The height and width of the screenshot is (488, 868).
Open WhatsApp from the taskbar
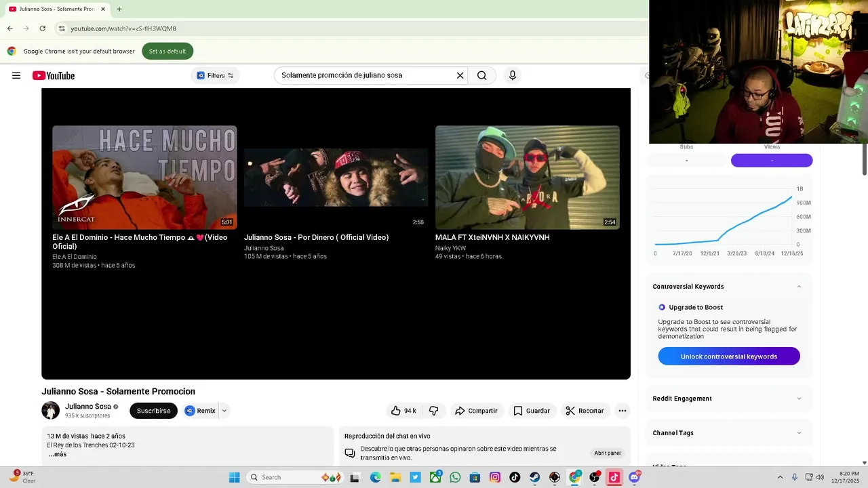click(x=455, y=477)
